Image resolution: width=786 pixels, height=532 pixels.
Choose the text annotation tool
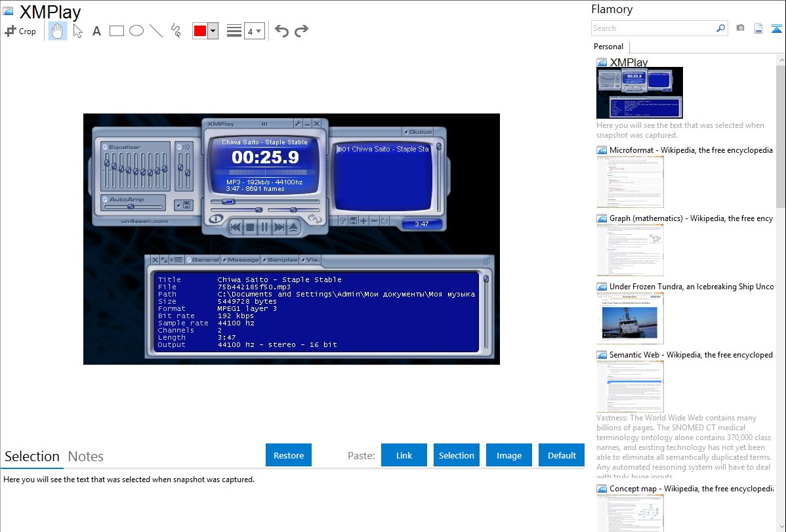[x=96, y=31]
